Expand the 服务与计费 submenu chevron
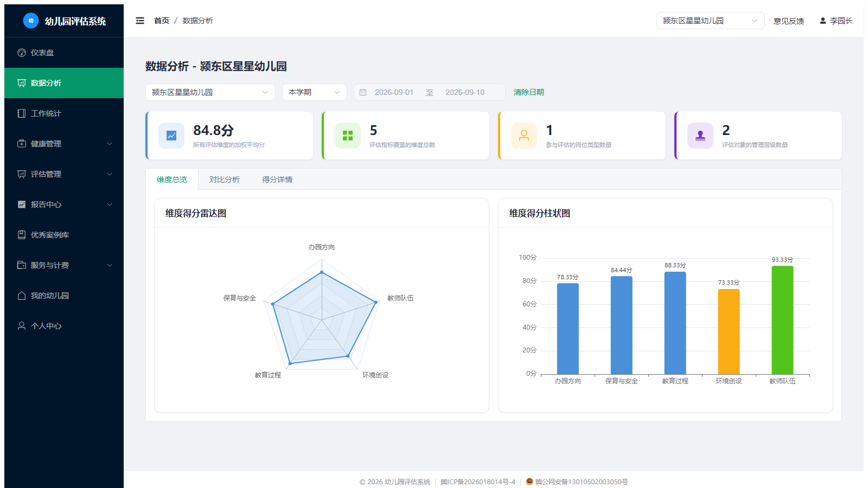The width and height of the screenshot is (868, 488). tap(110, 265)
